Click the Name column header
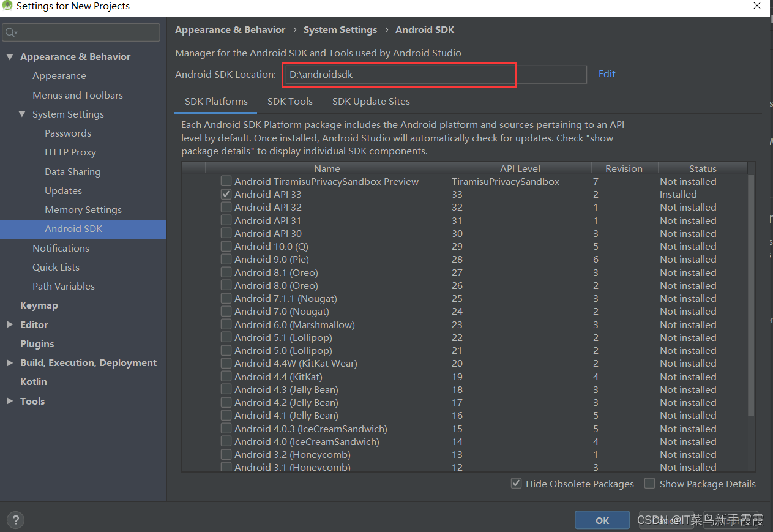The image size is (773, 532). point(327,168)
